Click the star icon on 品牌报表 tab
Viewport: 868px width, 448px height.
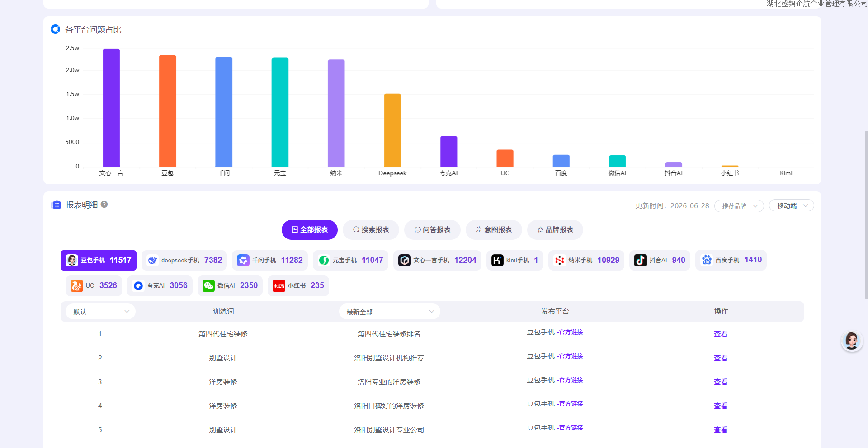[540, 230]
